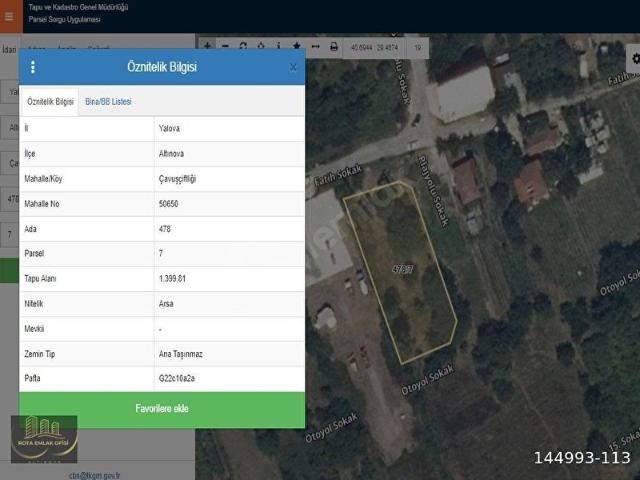Select the measure distance arrow tool
The height and width of the screenshot is (480, 640).
point(315,46)
